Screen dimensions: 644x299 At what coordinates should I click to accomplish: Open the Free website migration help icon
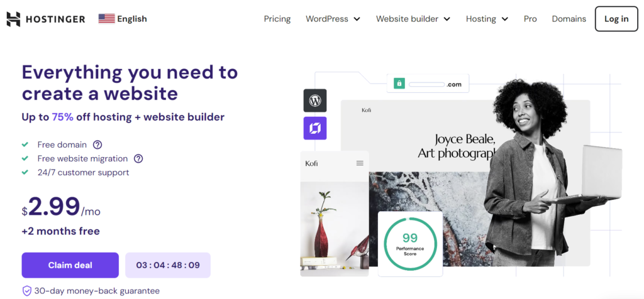(x=138, y=159)
